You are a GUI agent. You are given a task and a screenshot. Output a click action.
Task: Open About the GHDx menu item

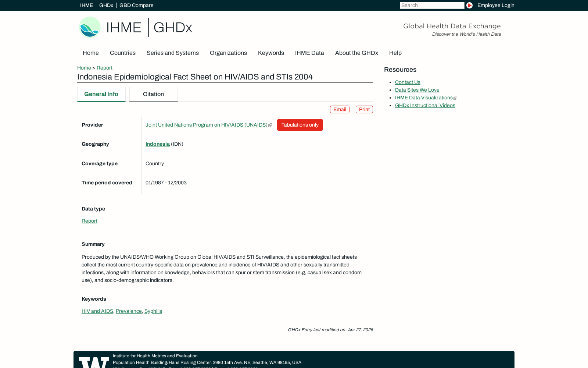[x=356, y=53]
